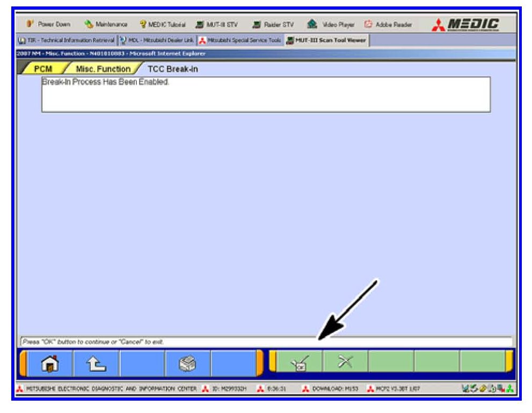Open MUT-III STV from the toolbar

click(x=216, y=25)
